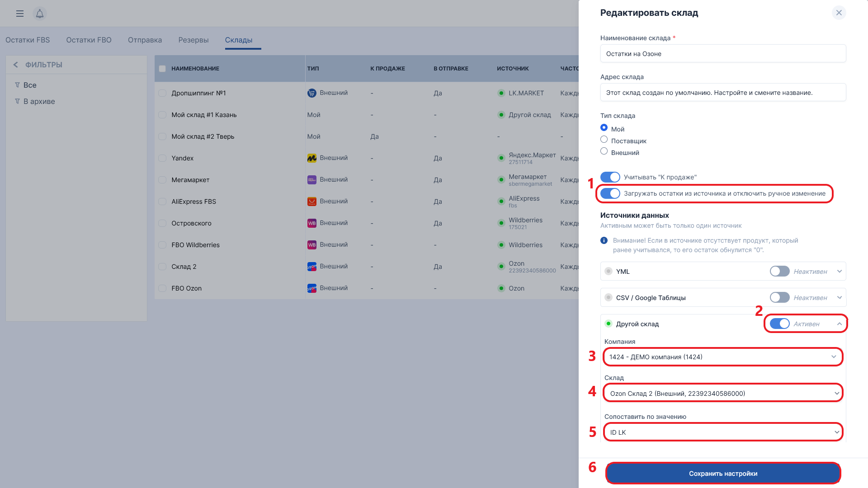The height and width of the screenshot is (488, 868).
Task: Select the Поставщик warehouse type radio
Action: tap(604, 140)
